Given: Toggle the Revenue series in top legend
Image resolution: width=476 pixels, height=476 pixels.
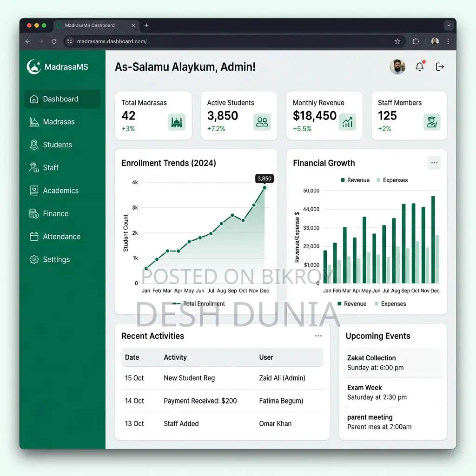Looking at the screenshot, I should [x=355, y=180].
